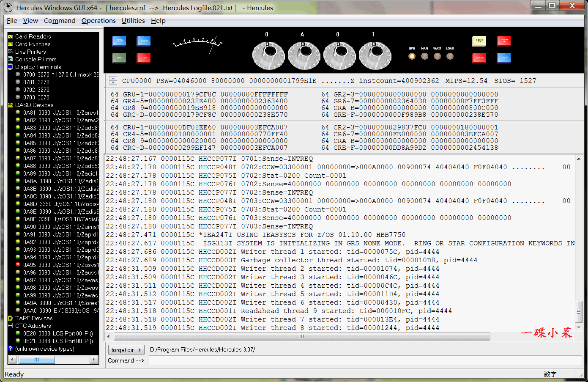Select the CTC Adapters tree node
Image resolution: width=588 pixels, height=382 pixels.
[x=33, y=326]
